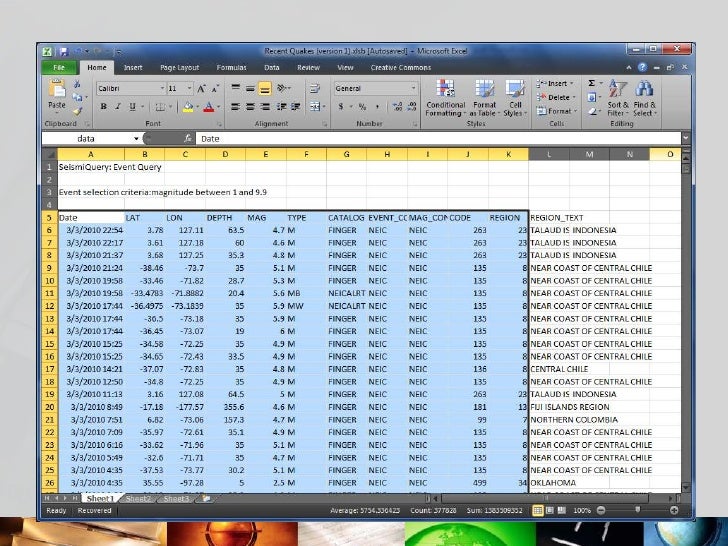
Task: Toggle Underline formatting
Action: [x=132, y=107]
